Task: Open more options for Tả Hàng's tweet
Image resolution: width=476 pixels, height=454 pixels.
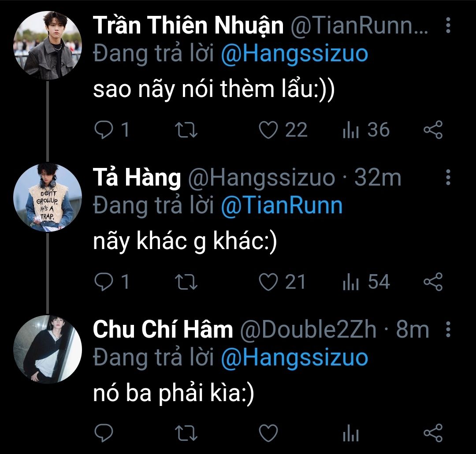Action: (448, 177)
